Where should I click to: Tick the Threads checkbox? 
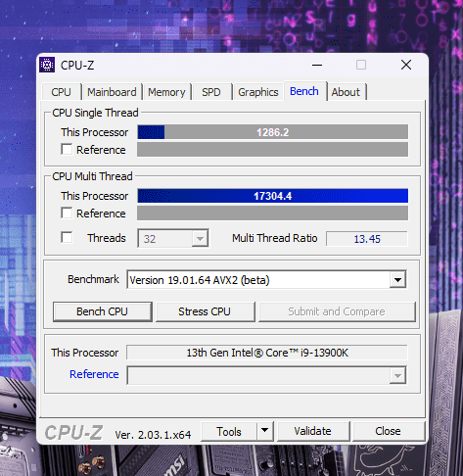[67, 237]
